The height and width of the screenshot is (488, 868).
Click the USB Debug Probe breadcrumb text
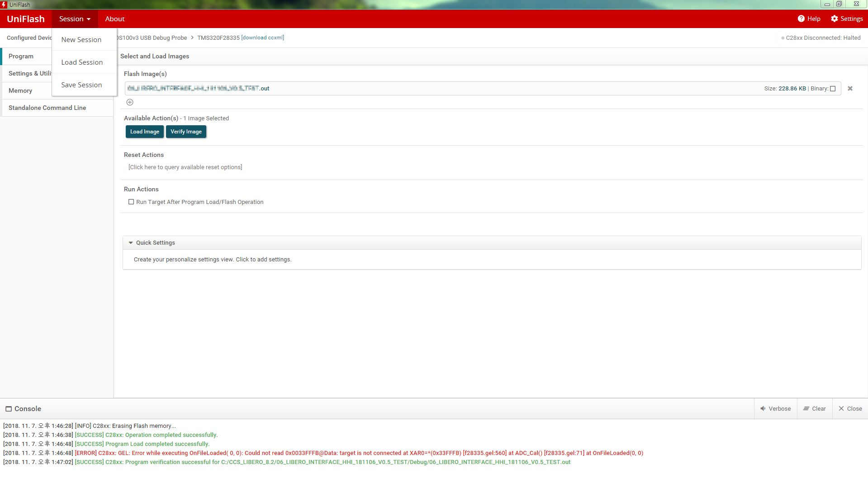152,38
